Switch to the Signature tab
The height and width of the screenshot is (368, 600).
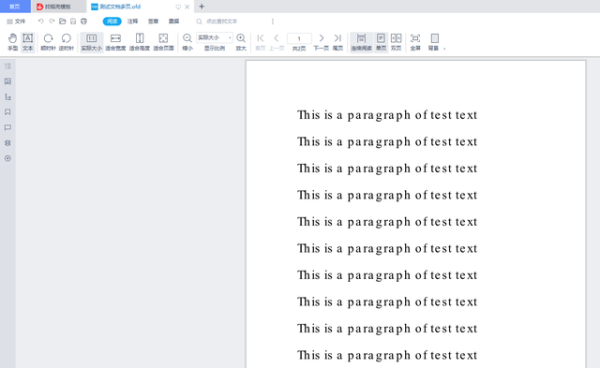tap(153, 21)
